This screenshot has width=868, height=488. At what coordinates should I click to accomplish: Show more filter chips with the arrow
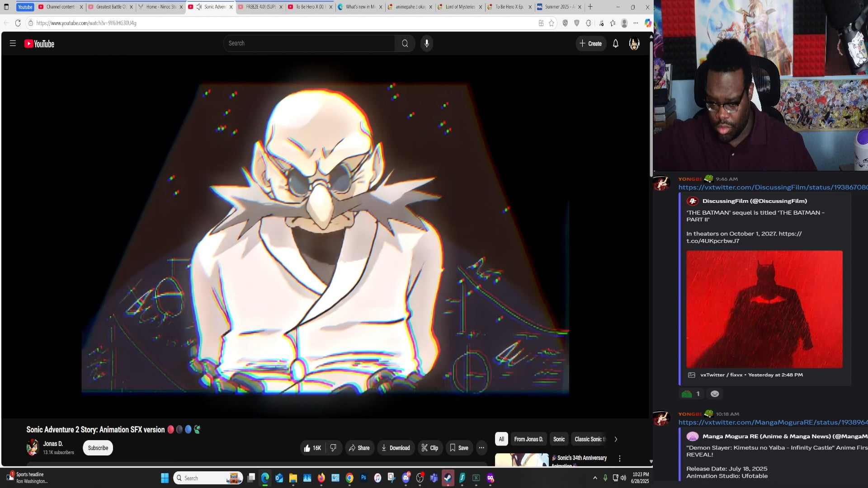point(616,439)
